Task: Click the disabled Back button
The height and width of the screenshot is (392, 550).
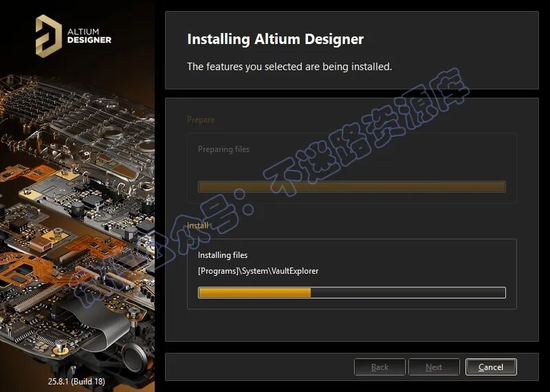Action: tap(379, 367)
